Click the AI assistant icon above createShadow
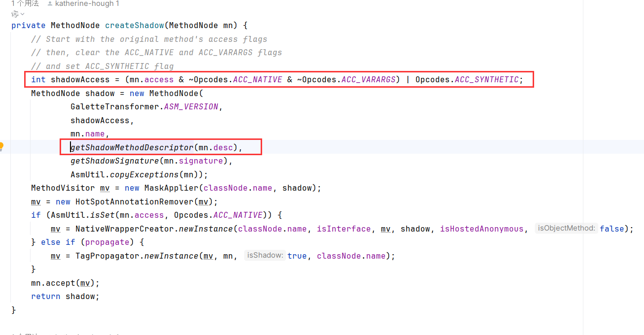Screen dimensions: 644x335 pos(15,14)
